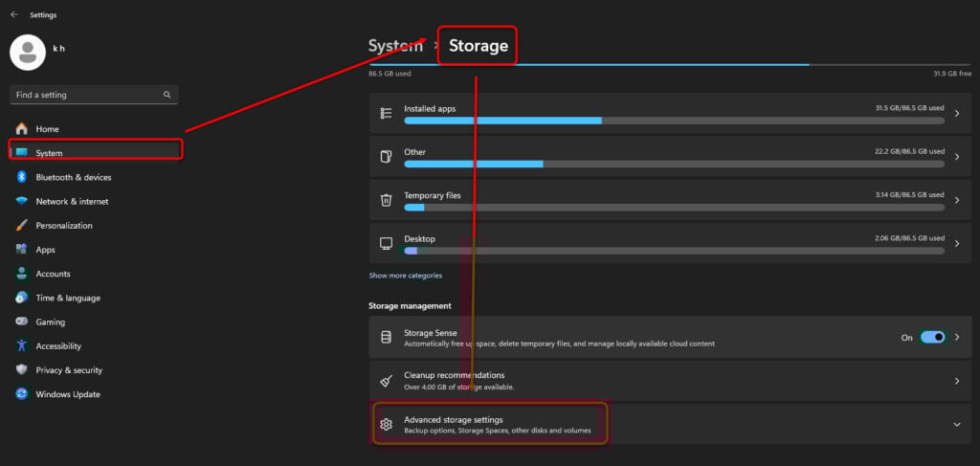Click the Gaming controller icon
Screen dimensions: 980x466
(x=22, y=322)
